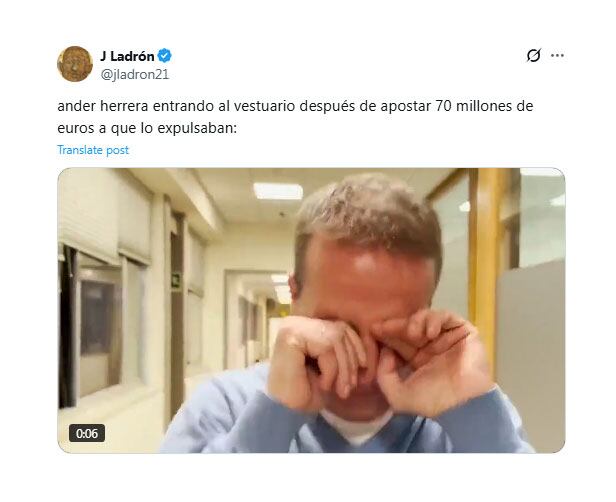Click the Translate post link
616x502 pixels.
(x=93, y=150)
